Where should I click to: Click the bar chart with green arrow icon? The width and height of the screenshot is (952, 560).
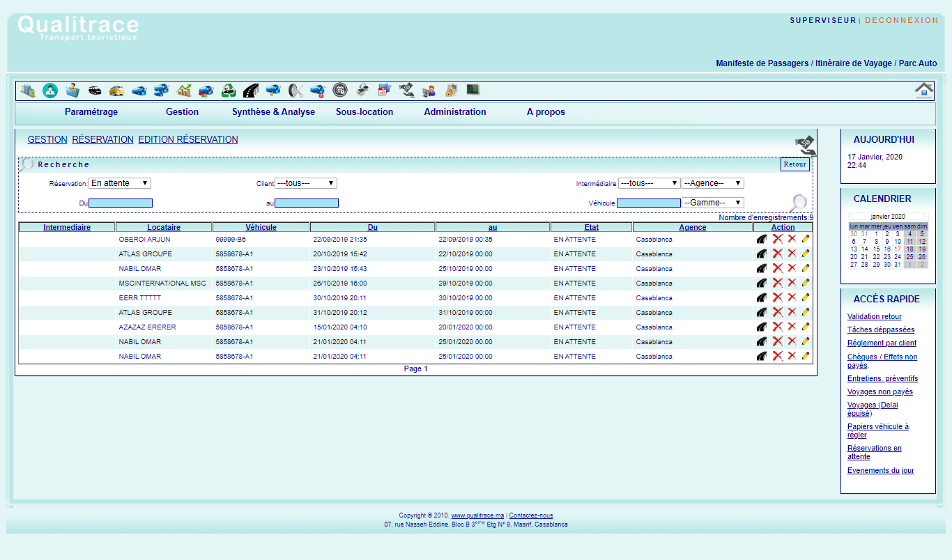tap(184, 91)
